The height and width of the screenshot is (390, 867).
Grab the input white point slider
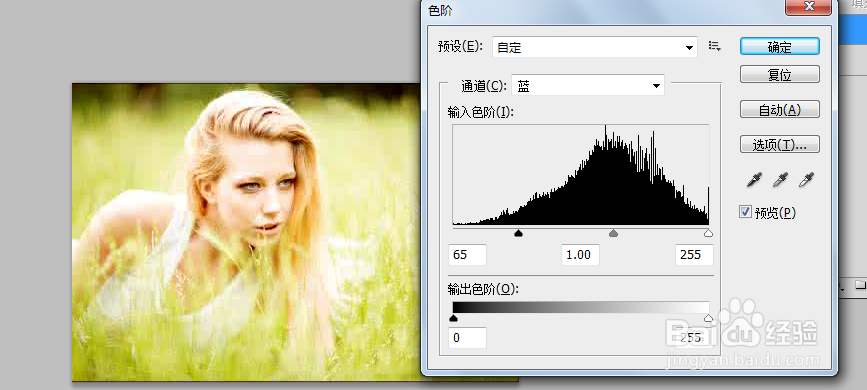708,233
